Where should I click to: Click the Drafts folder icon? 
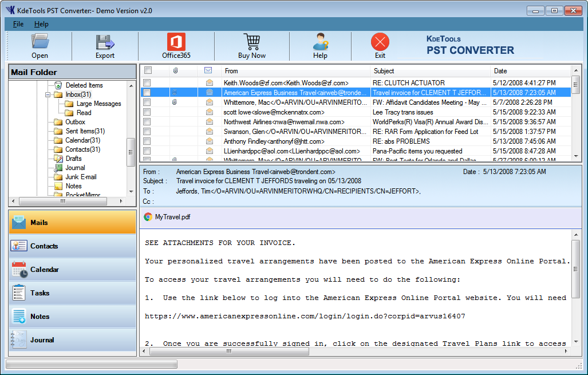[58, 159]
